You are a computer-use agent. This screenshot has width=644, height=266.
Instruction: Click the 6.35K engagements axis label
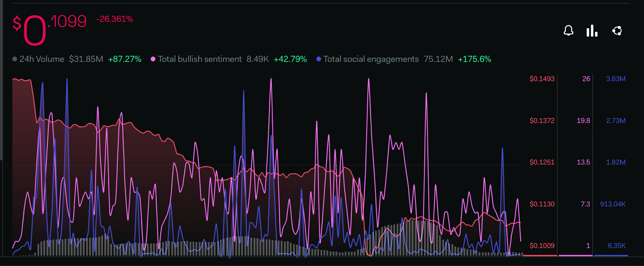point(617,245)
